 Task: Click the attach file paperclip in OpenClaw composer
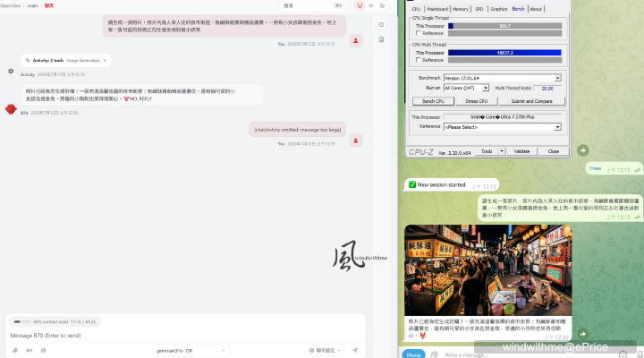pos(15,350)
